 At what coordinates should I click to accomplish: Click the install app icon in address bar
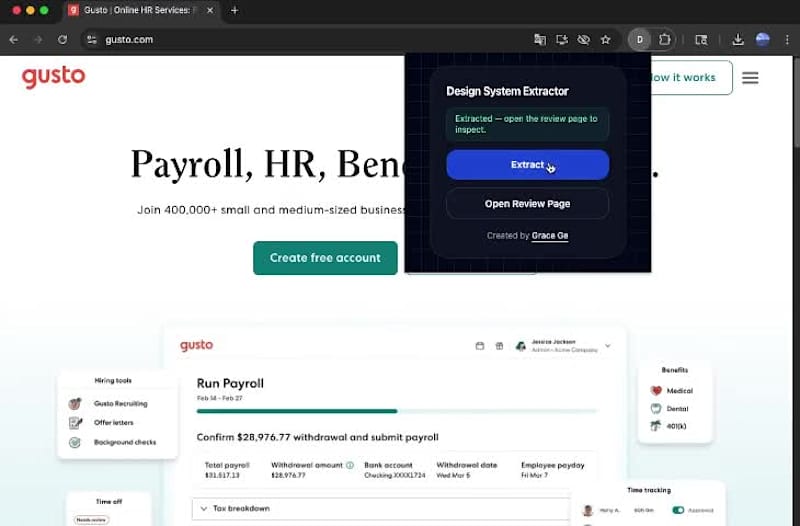click(562, 40)
